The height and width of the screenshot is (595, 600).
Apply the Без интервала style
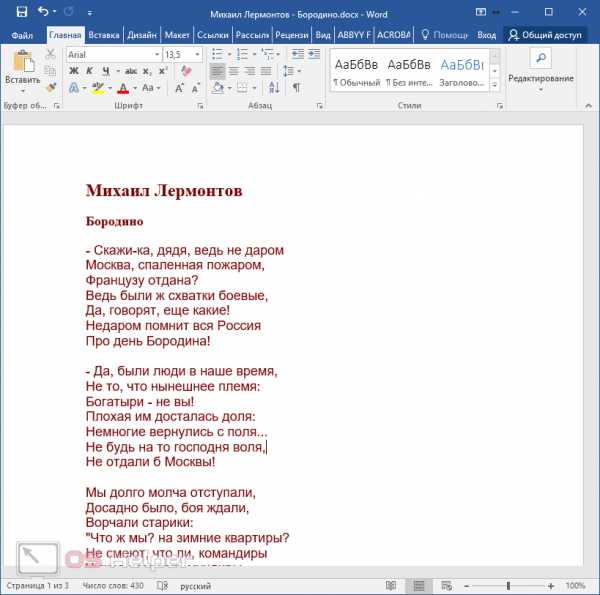[x=409, y=71]
